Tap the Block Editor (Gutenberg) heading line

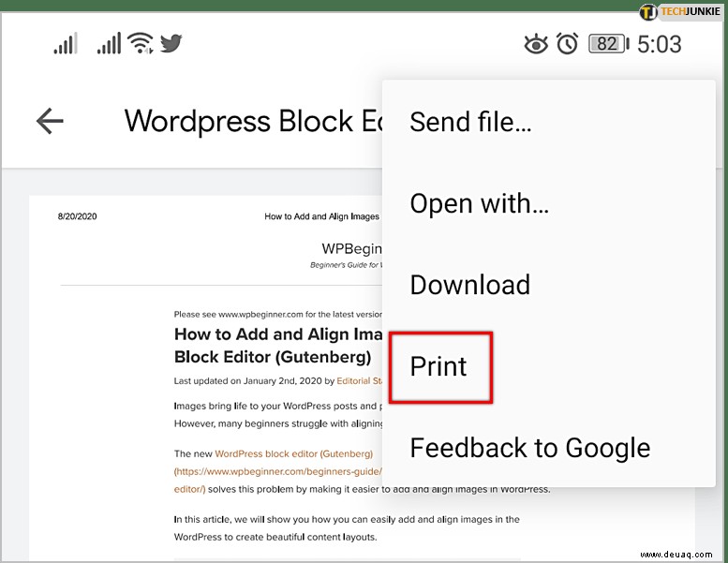(x=273, y=357)
